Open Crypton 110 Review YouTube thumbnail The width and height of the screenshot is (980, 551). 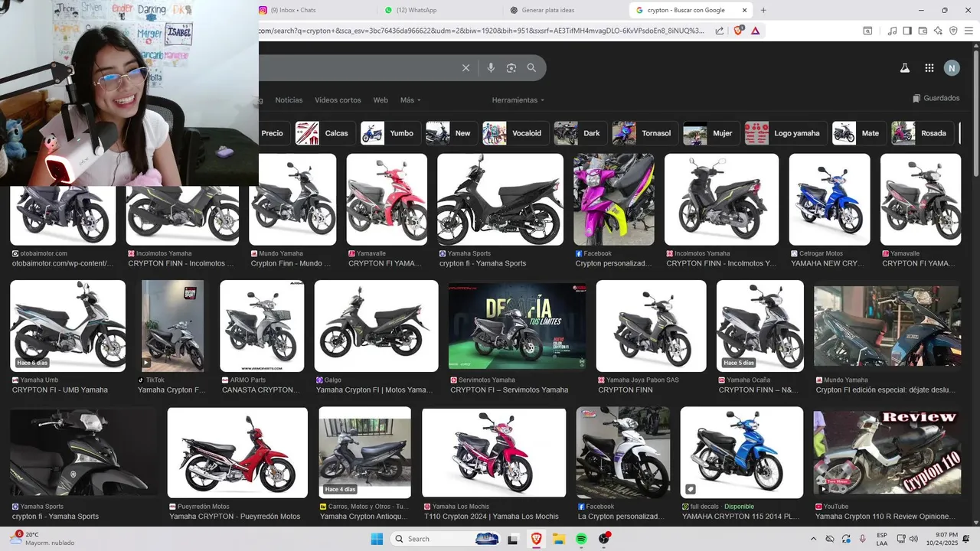click(x=887, y=452)
